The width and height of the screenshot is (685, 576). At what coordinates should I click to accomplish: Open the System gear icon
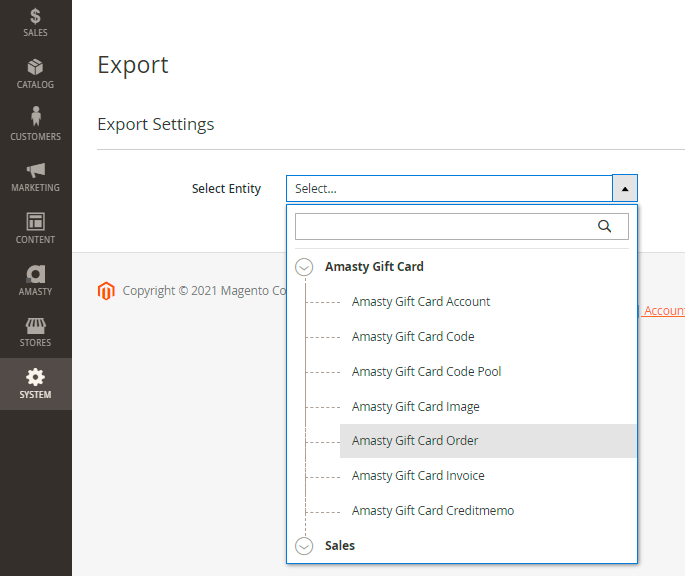(x=35, y=377)
